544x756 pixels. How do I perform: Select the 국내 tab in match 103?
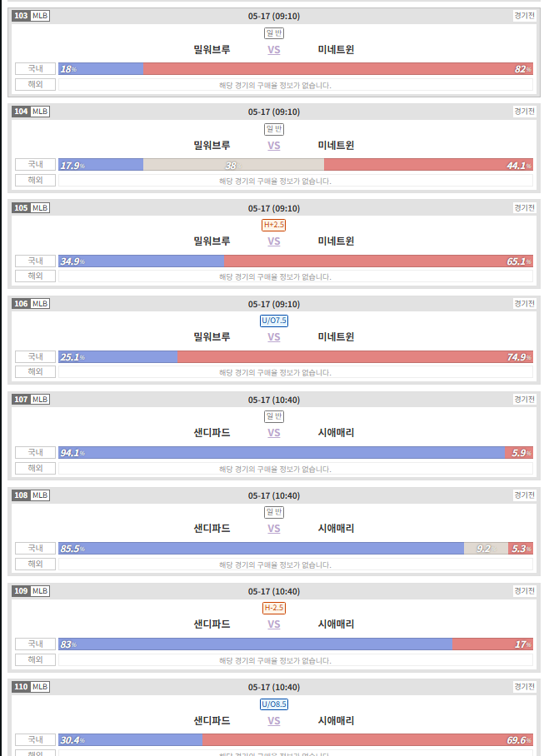click(x=35, y=69)
